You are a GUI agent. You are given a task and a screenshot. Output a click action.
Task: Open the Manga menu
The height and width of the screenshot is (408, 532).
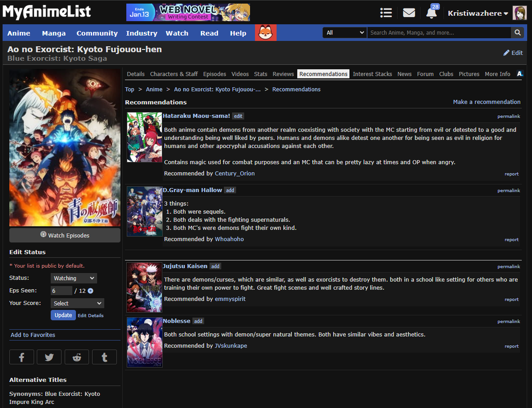[x=54, y=33]
